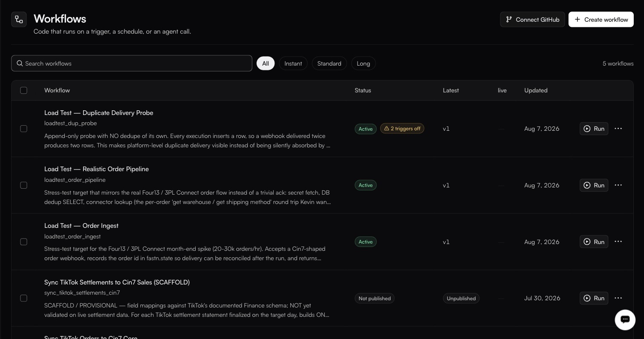Click the loadtest_order_pipeline identifier text
The width and height of the screenshot is (644, 339).
75,180
